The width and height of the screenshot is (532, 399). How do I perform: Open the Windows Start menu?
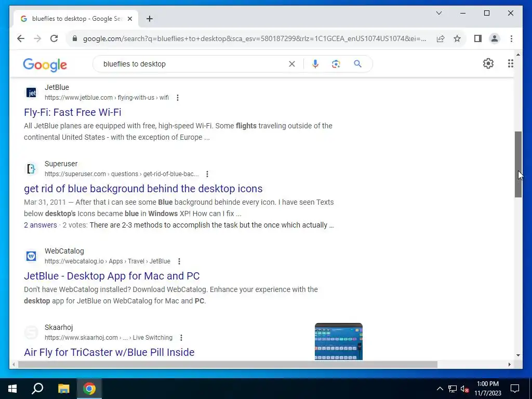[12, 389]
